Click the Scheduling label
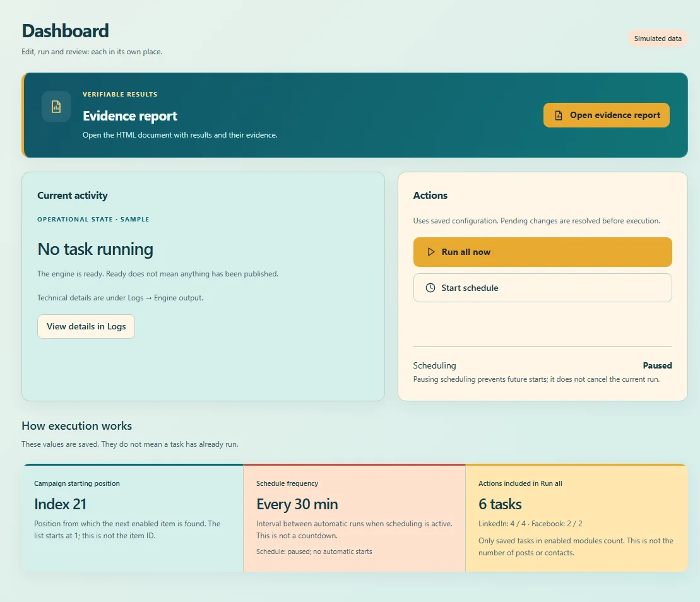Viewport: 700px width, 602px height. tap(434, 365)
